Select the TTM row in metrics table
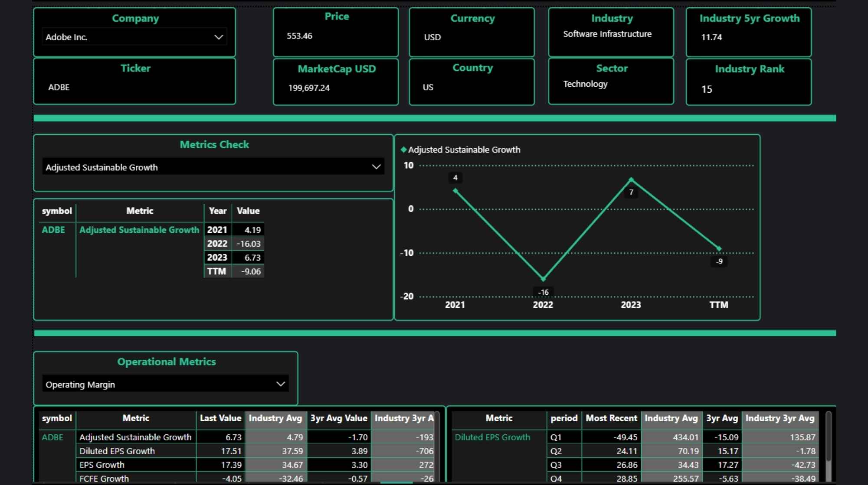 [216, 271]
